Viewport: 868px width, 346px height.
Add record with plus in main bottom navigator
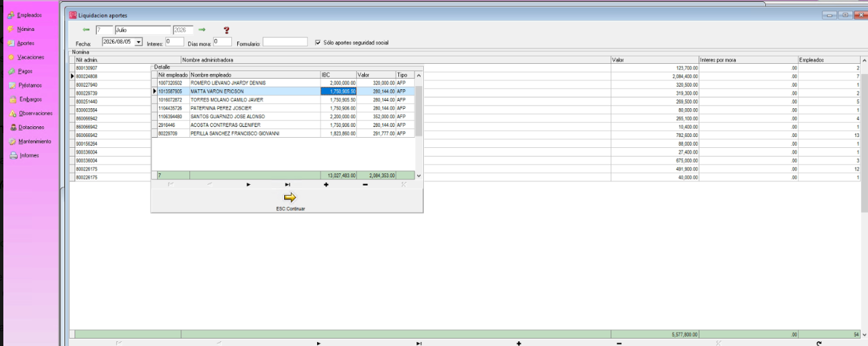click(519, 343)
